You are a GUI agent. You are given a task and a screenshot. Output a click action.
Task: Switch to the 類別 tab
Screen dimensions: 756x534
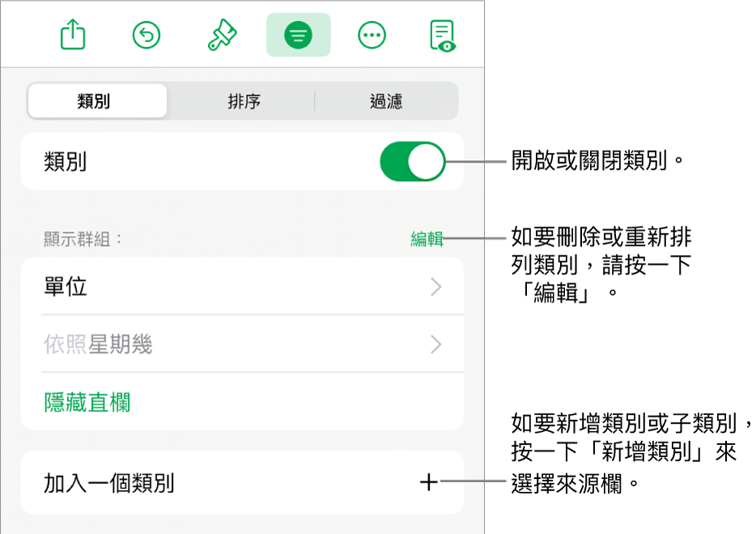[x=97, y=101]
